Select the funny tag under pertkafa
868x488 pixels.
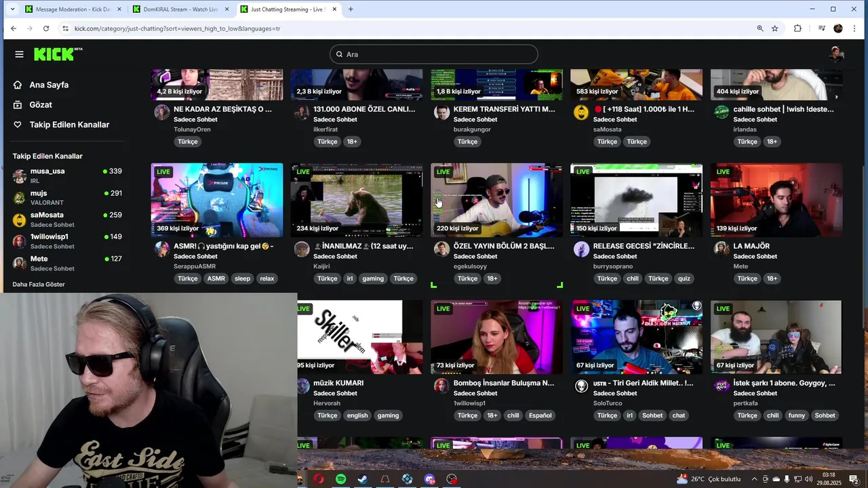797,415
